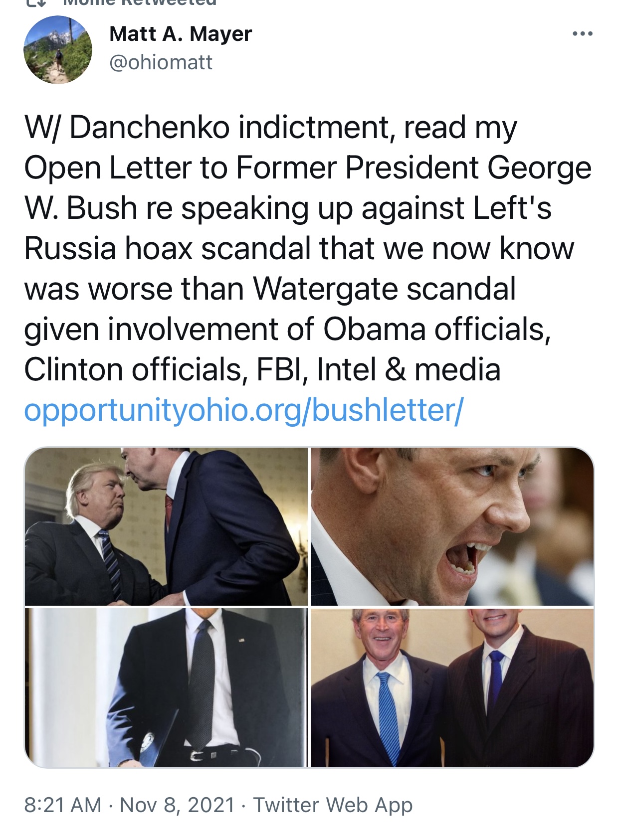The width and height of the screenshot is (619, 840).
Task: View the top-right shouting man photo
Action: tap(452, 526)
